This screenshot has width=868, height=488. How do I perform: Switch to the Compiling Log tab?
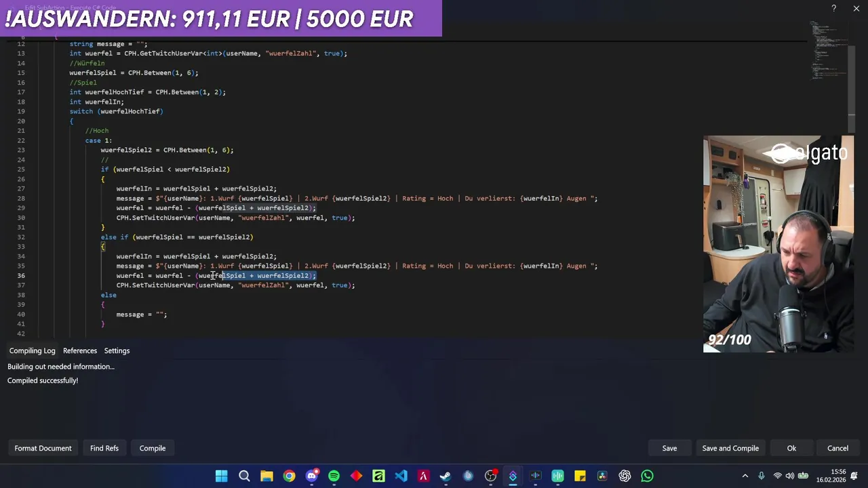(32, 350)
